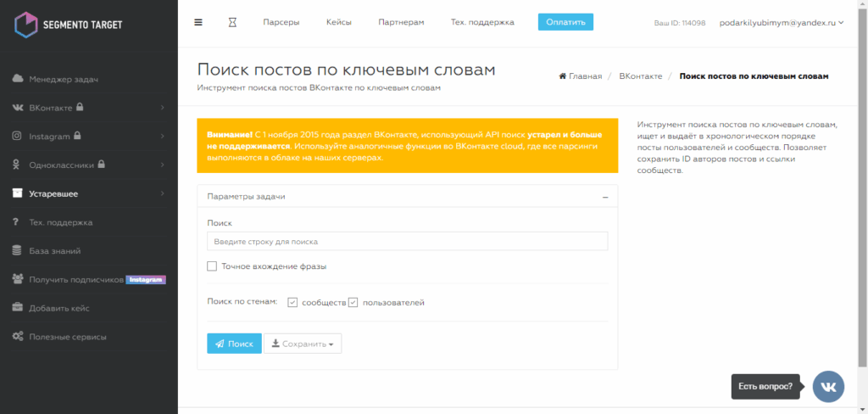Click the lock icon next to ВКонтакте
The height and width of the screenshot is (414, 868).
coord(80,106)
